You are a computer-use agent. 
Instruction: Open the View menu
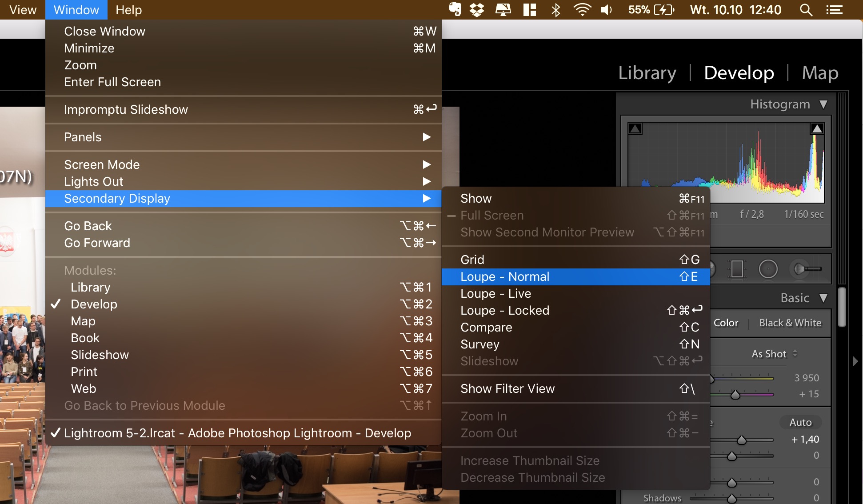[23, 9]
